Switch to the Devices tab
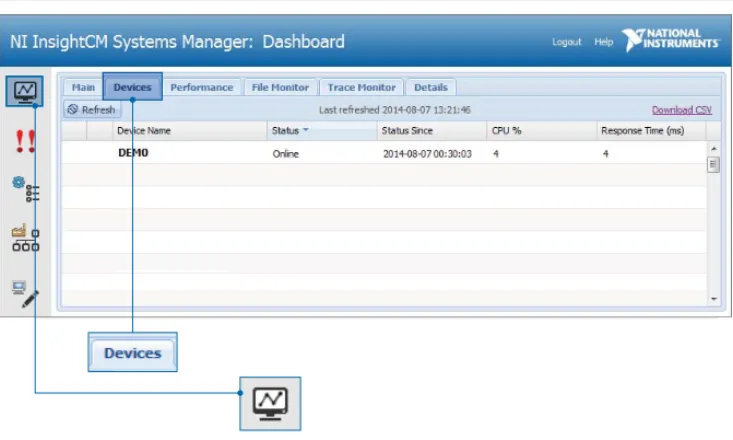 pos(132,87)
